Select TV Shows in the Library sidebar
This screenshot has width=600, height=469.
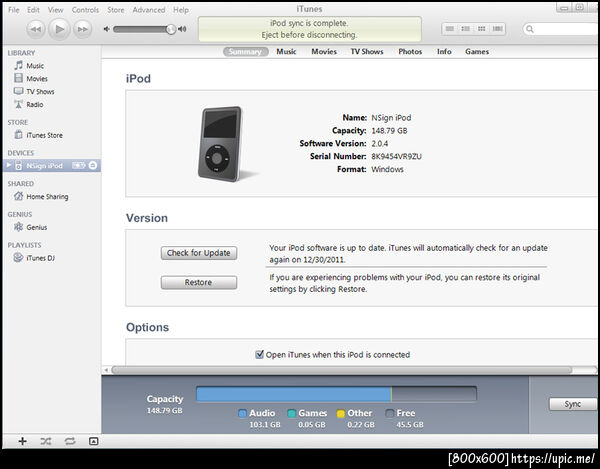pyautogui.click(x=40, y=91)
